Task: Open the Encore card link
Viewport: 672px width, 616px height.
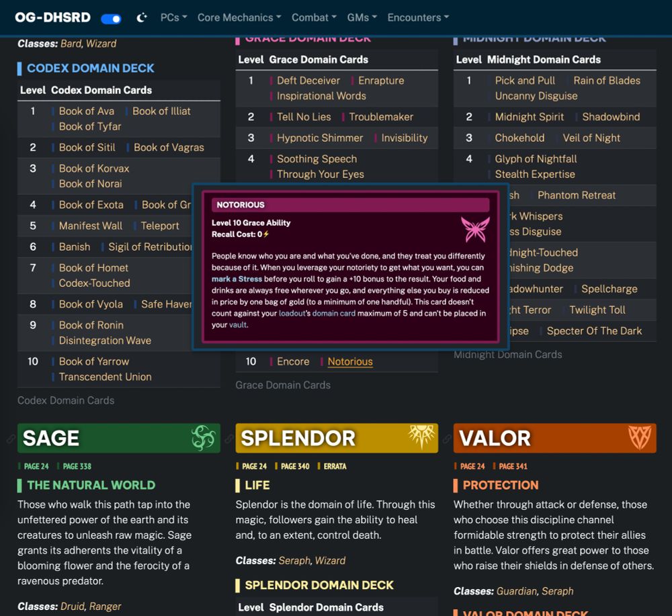Action: 293,361
